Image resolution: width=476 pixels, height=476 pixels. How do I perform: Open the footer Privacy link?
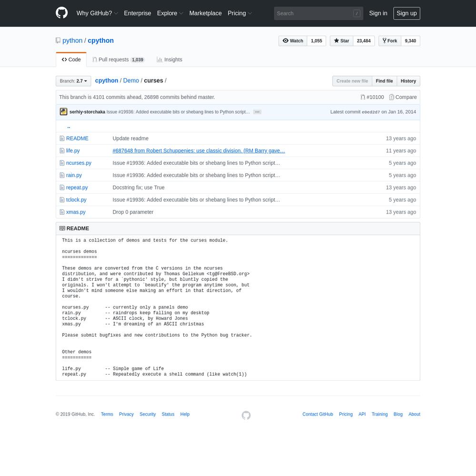(126, 414)
